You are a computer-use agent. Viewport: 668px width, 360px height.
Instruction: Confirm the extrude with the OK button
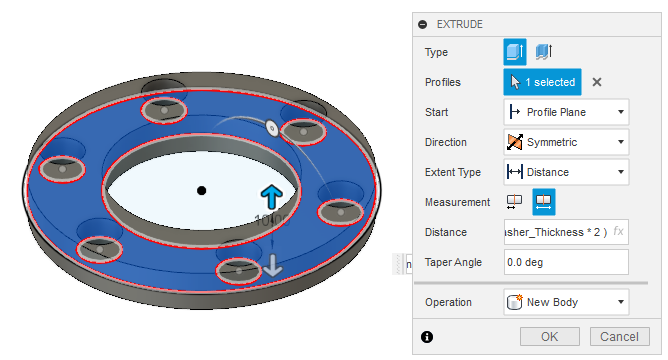[550, 337]
